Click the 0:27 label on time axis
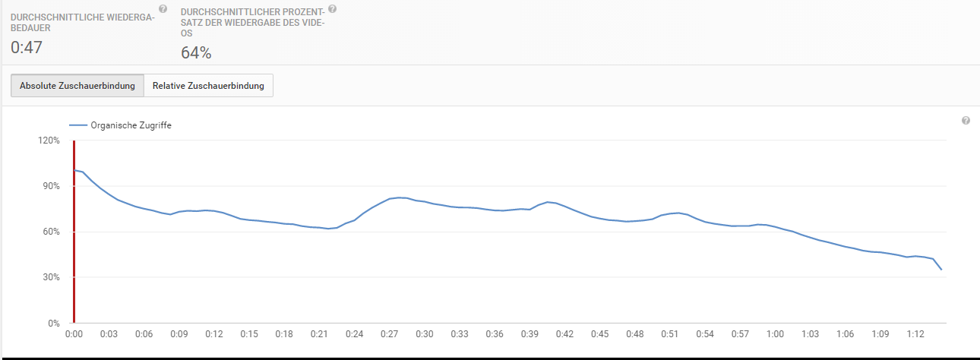This screenshot has height=360, width=980. [x=389, y=334]
